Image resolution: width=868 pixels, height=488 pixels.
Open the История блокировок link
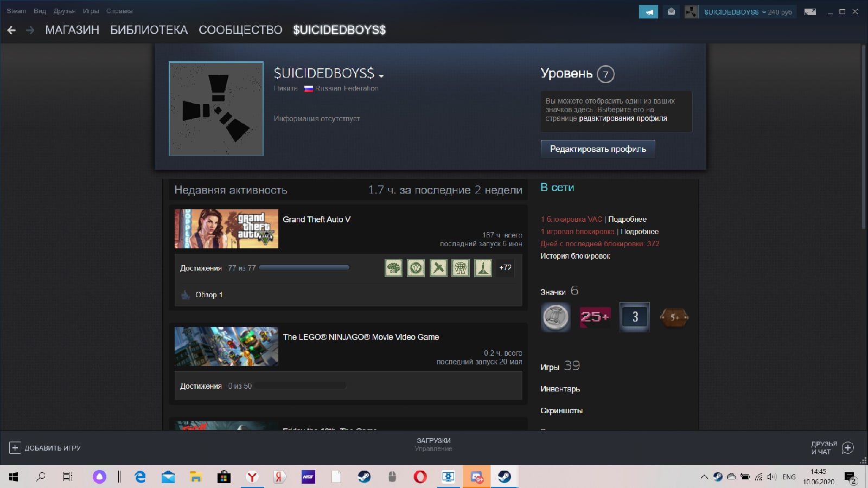tap(575, 256)
